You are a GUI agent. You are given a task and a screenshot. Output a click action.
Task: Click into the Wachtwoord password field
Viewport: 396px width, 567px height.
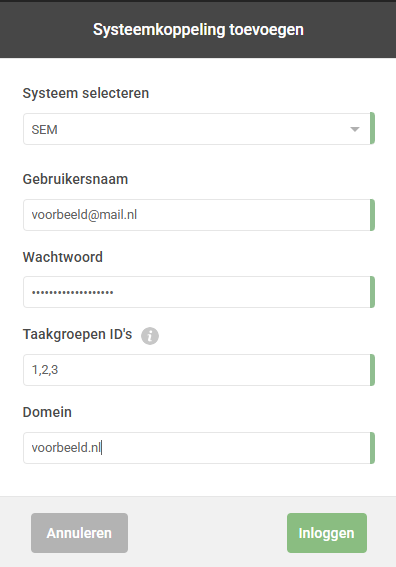[x=199, y=292]
